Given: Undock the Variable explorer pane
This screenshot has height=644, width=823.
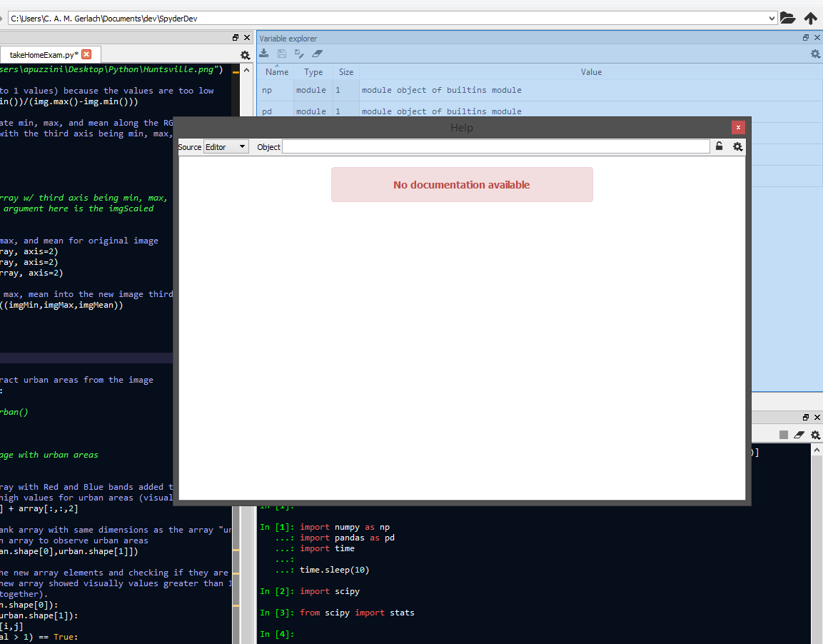Looking at the screenshot, I should pos(805,38).
